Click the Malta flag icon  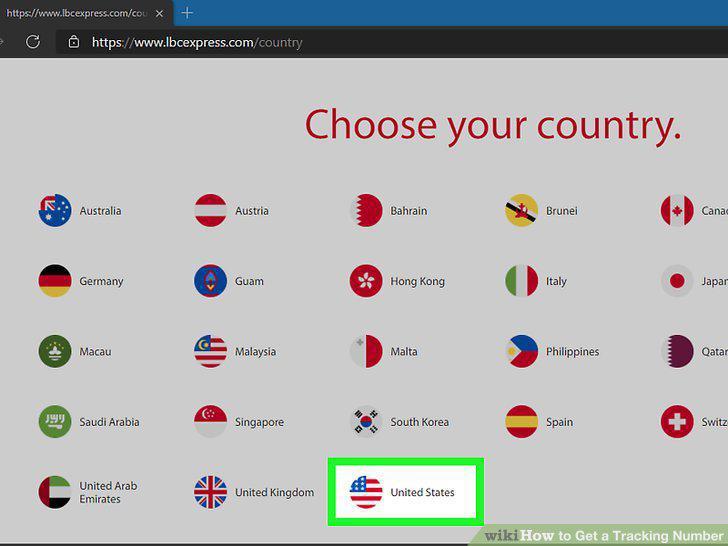[366, 351]
